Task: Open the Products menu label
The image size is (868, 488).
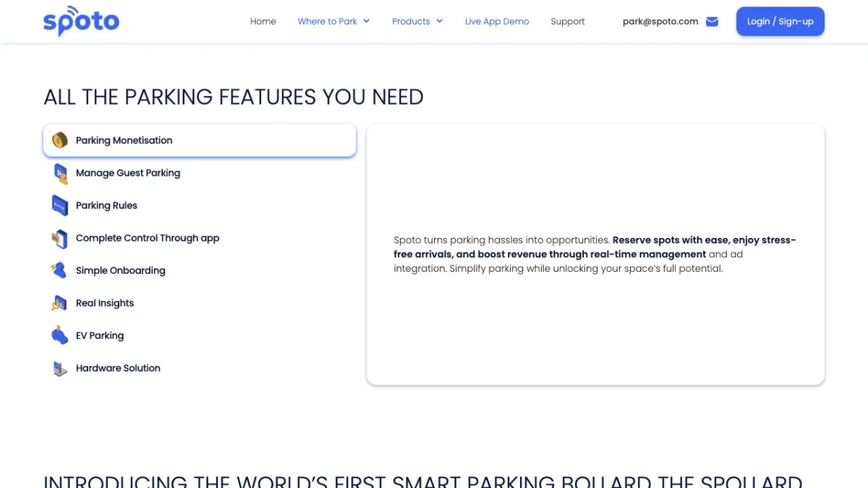Action: click(x=411, y=22)
